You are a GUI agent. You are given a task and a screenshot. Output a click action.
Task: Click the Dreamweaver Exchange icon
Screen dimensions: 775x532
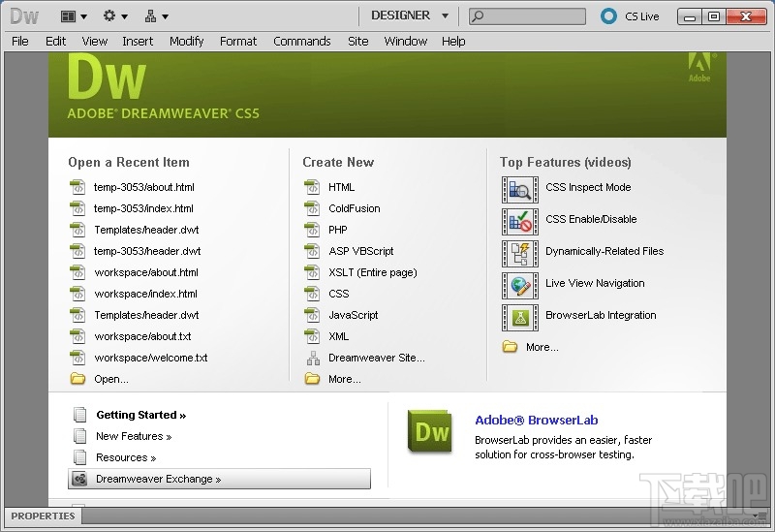[x=79, y=479]
